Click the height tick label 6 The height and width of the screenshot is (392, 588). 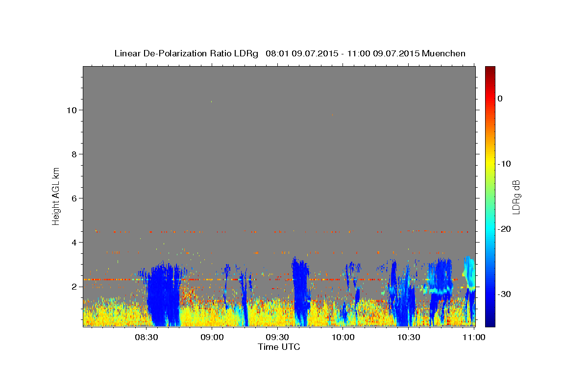click(74, 198)
